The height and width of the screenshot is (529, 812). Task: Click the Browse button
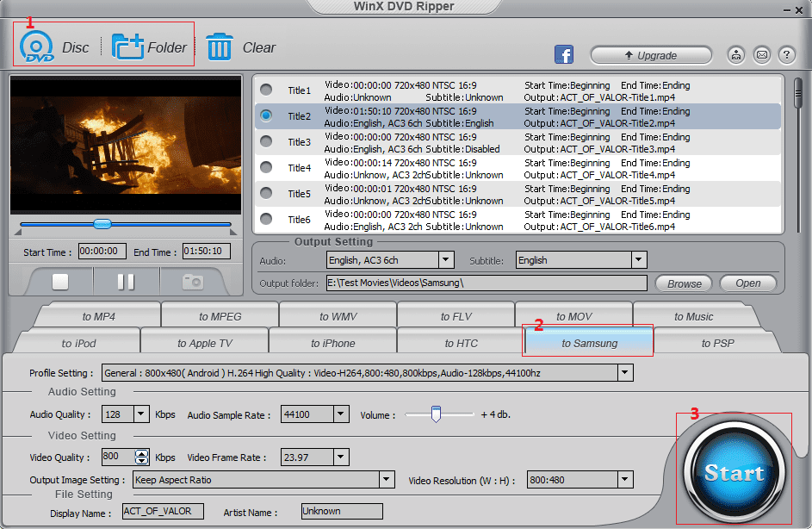(x=684, y=283)
